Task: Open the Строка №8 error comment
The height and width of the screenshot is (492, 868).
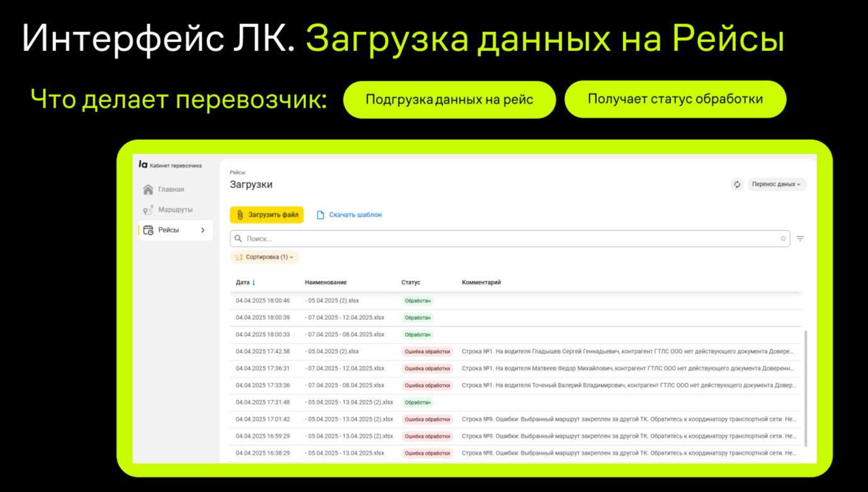Action: point(628,453)
